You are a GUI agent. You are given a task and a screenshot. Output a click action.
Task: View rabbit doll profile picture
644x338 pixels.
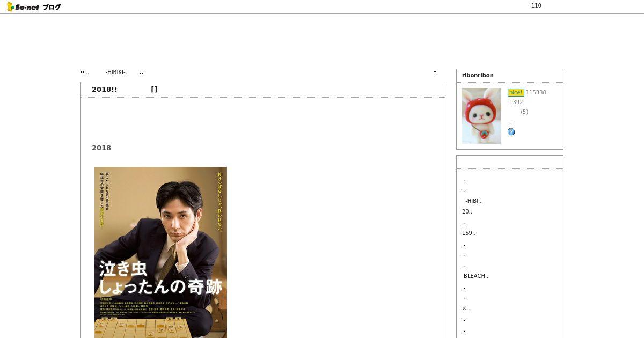coord(481,116)
